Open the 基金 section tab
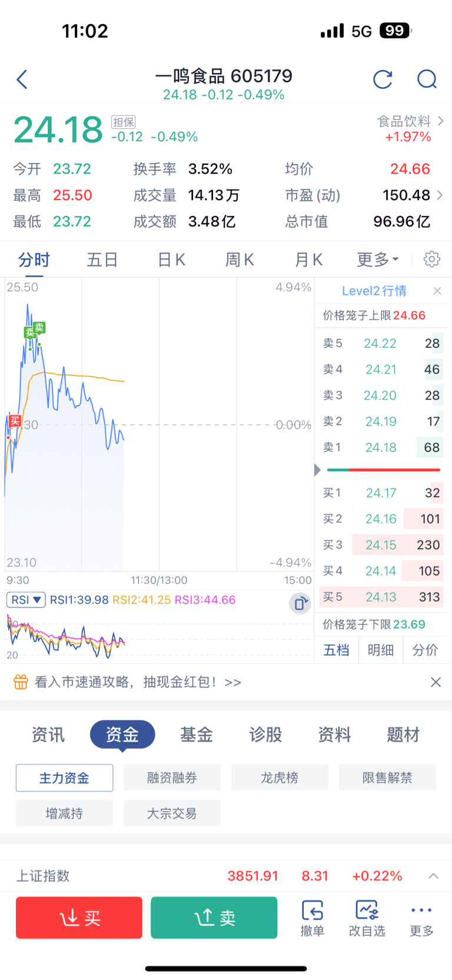 197,735
